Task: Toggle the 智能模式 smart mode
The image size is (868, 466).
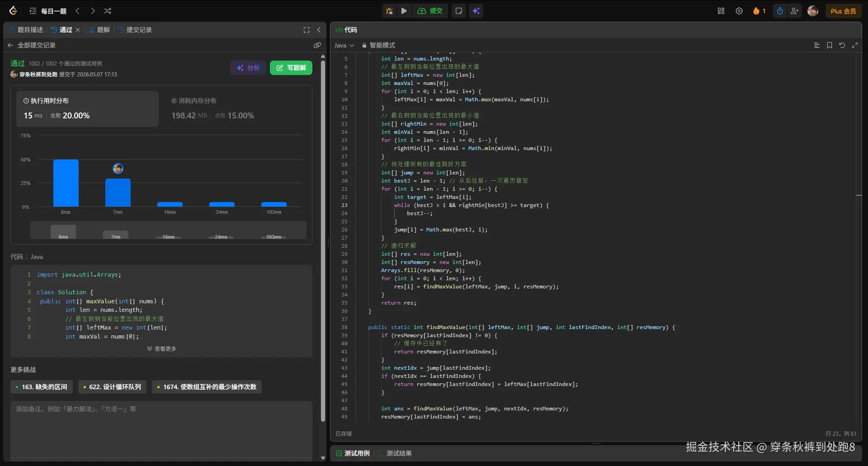Action: point(378,45)
